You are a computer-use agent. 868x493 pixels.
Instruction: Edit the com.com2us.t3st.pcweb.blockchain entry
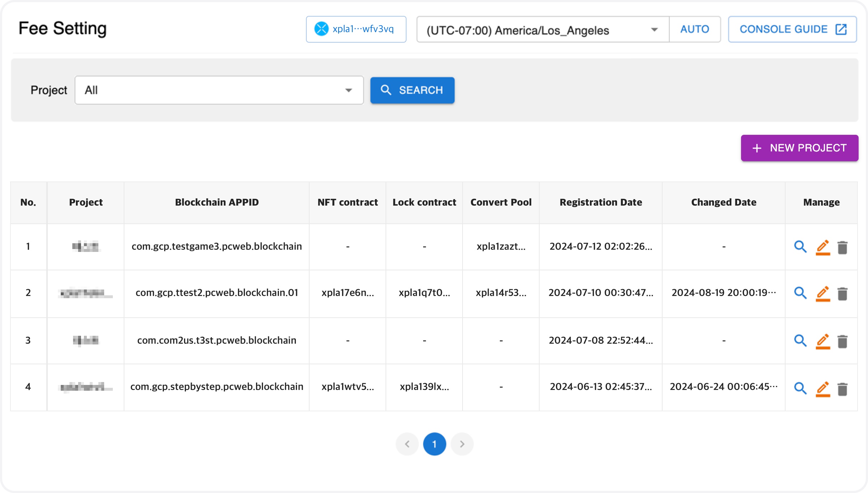pyautogui.click(x=822, y=341)
